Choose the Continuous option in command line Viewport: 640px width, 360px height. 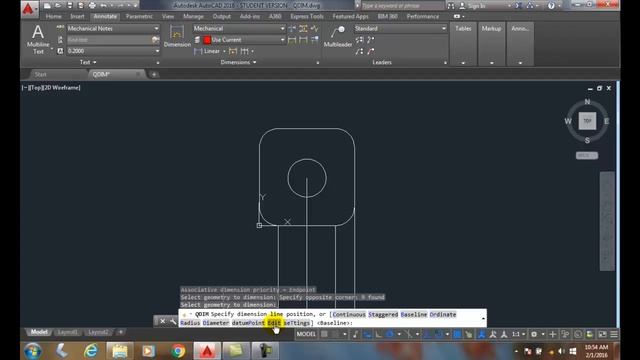pos(349,314)
